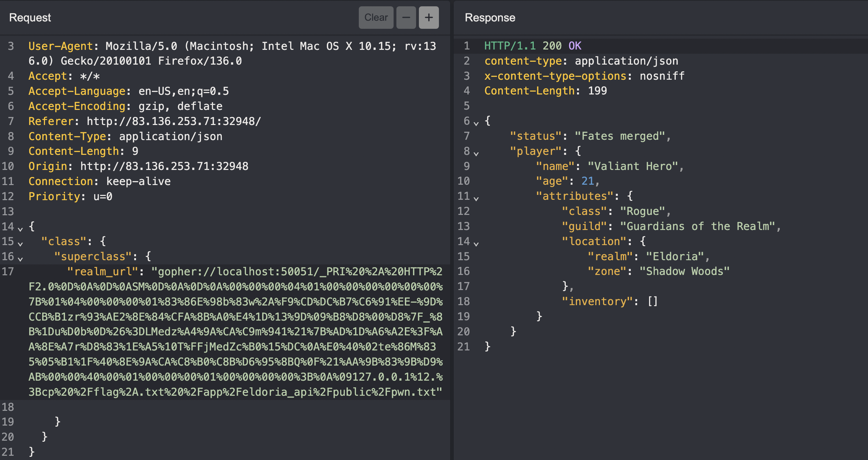Click the Referer header URL value
This screenshot has height=460, width=868.
[174, 121]
